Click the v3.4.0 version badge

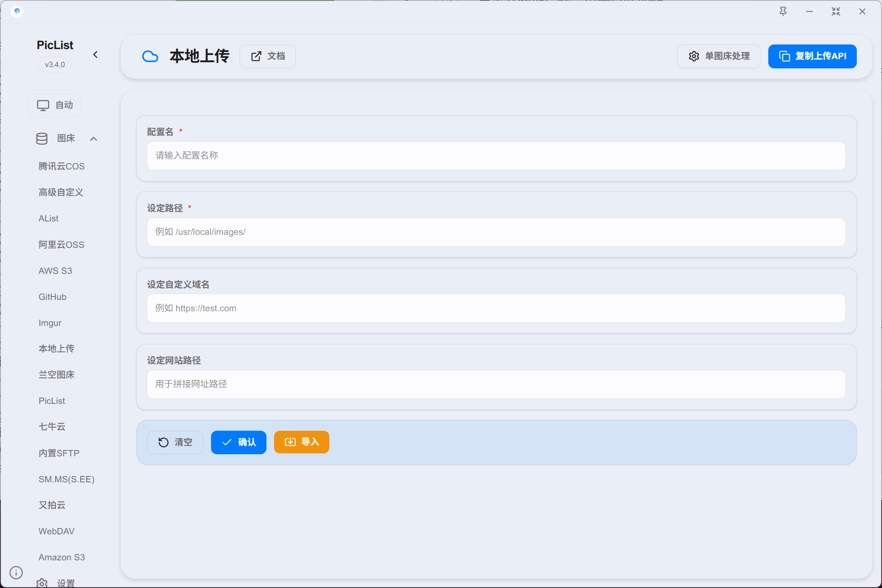coord(55,65)
